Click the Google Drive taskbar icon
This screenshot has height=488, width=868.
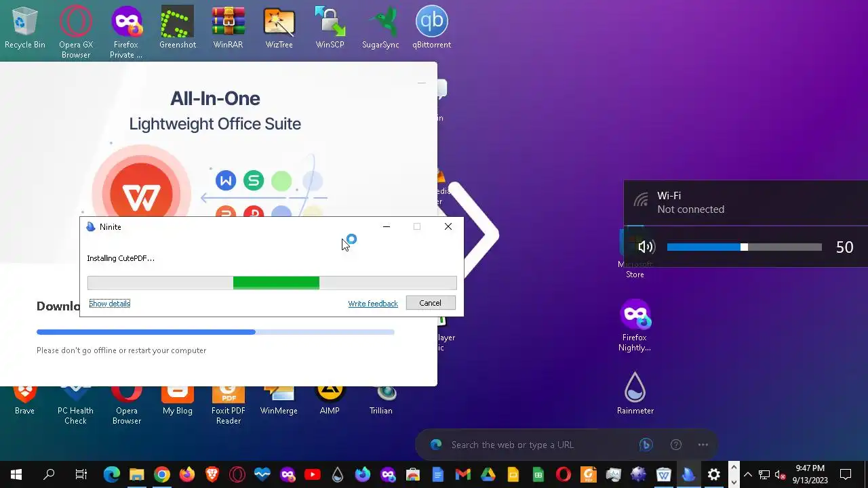(x=488, y=474)
